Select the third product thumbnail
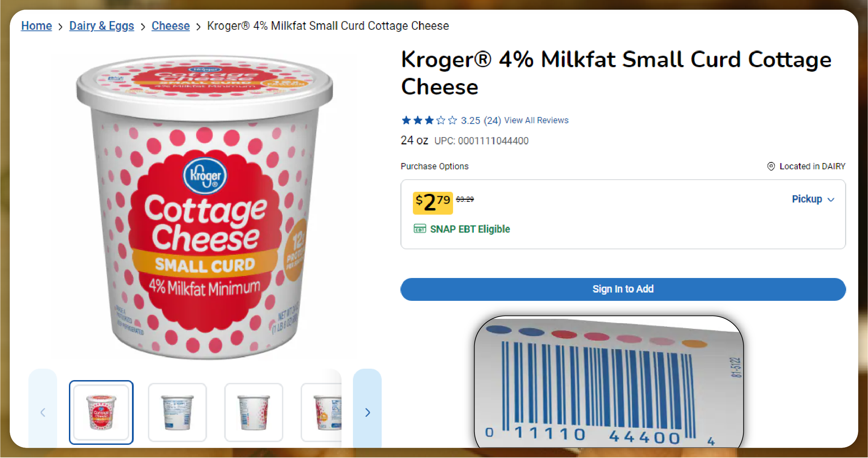Viewport: 868px width, 458px height. coord(254,412)
